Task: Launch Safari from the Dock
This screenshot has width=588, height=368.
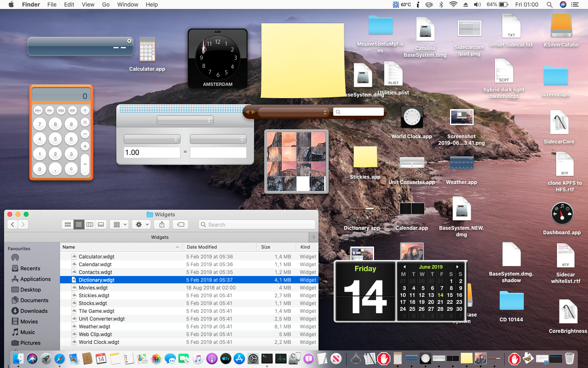Action: coord(60,359)
